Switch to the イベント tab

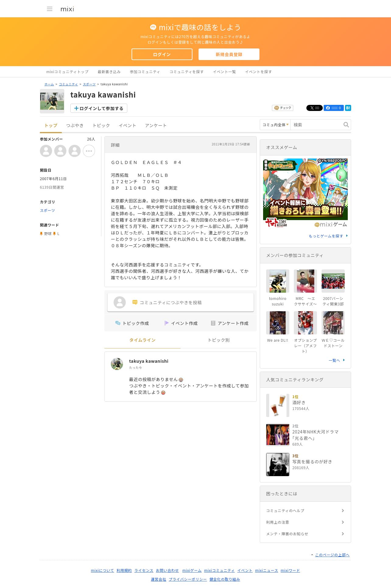tap(127, 125)
